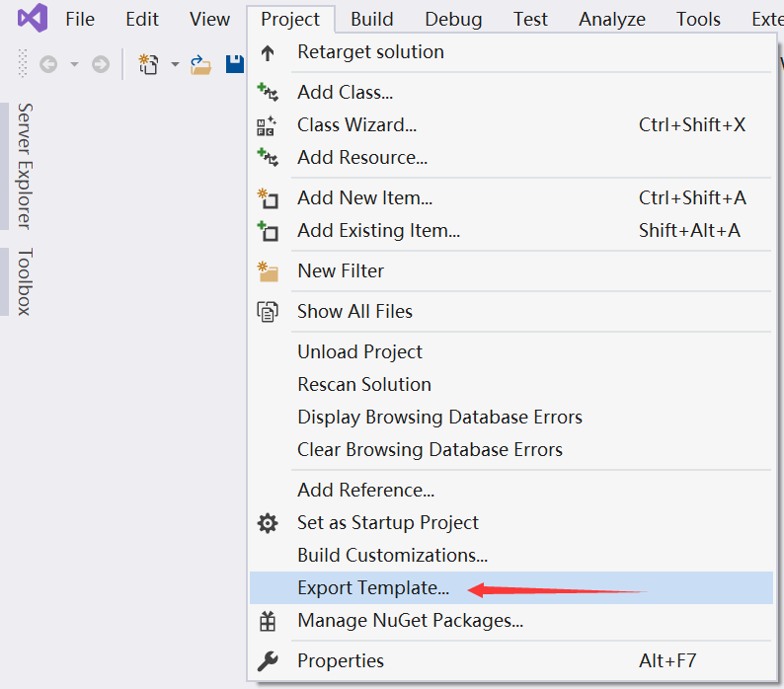Click the Show All Files icon
The height and width of the screenshot is (689, 784).
pyautogui.click(x=268, y=312)
